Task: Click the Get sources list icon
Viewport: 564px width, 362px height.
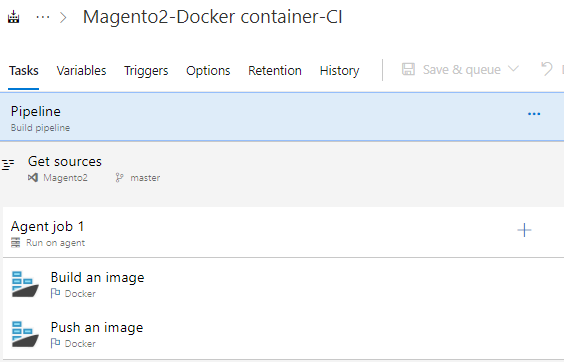Action: pyautogui.click(x=8, y=164)
